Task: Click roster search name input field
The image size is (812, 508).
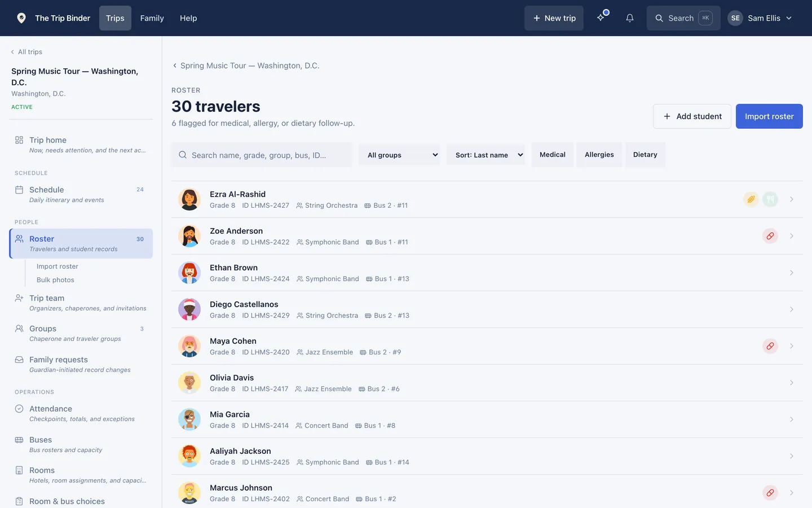Action: click(x=262, y=155)
